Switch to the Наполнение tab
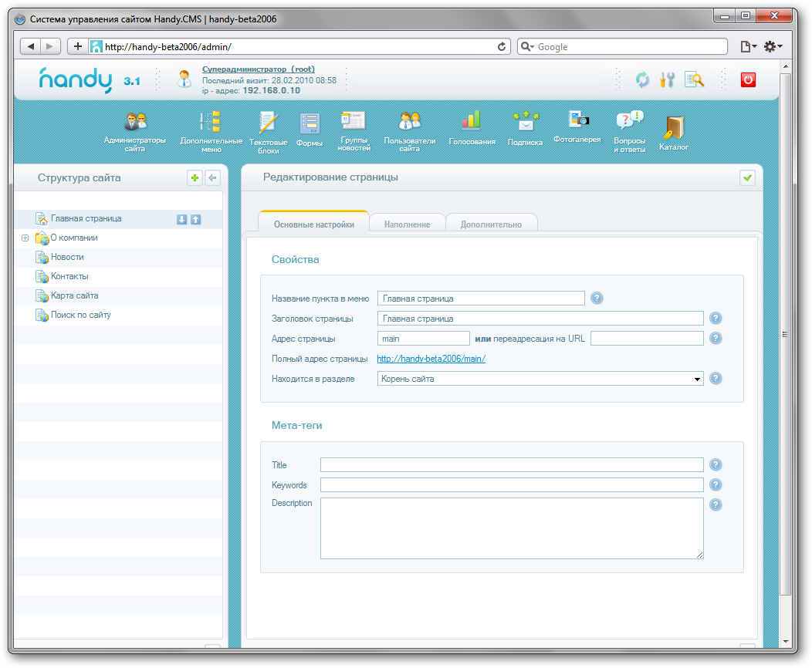Viewport: 812px width, 668px height. 407,224
